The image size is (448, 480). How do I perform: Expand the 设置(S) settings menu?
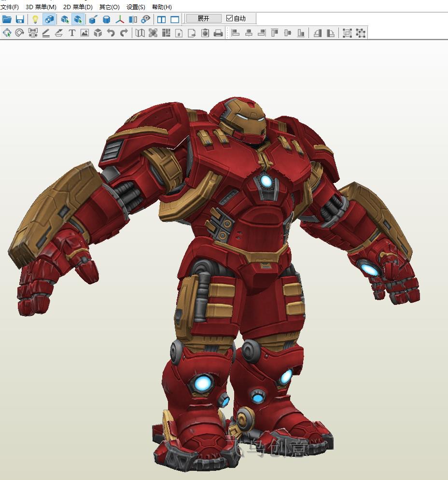click(x=136, y=7)
